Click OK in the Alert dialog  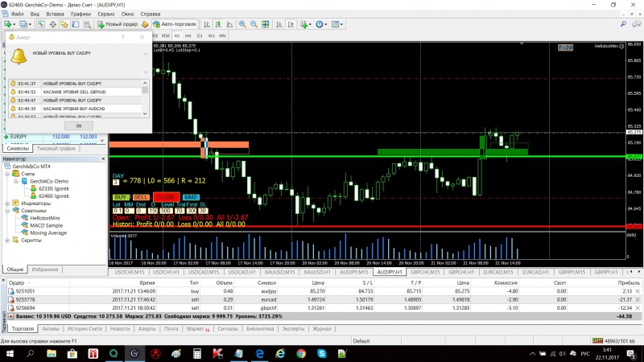(78, 126)
